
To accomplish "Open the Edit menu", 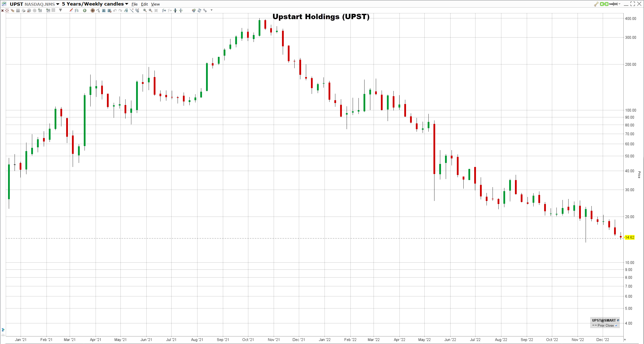I will [x=144, y=4].
